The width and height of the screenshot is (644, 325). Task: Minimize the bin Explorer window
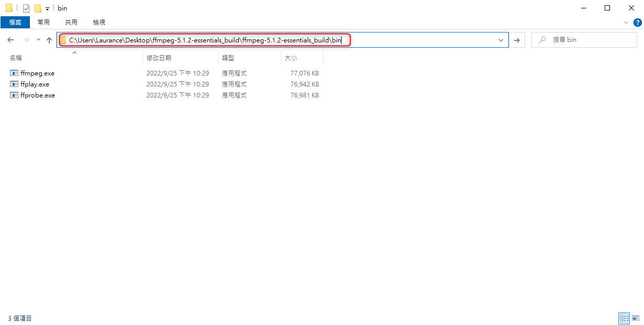click(583, 8)
